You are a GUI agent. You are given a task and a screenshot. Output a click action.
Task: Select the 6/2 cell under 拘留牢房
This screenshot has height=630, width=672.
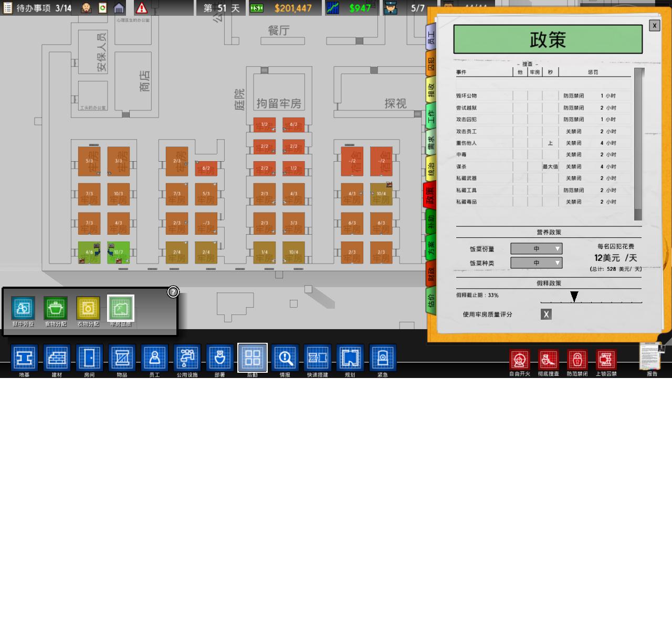293,125
